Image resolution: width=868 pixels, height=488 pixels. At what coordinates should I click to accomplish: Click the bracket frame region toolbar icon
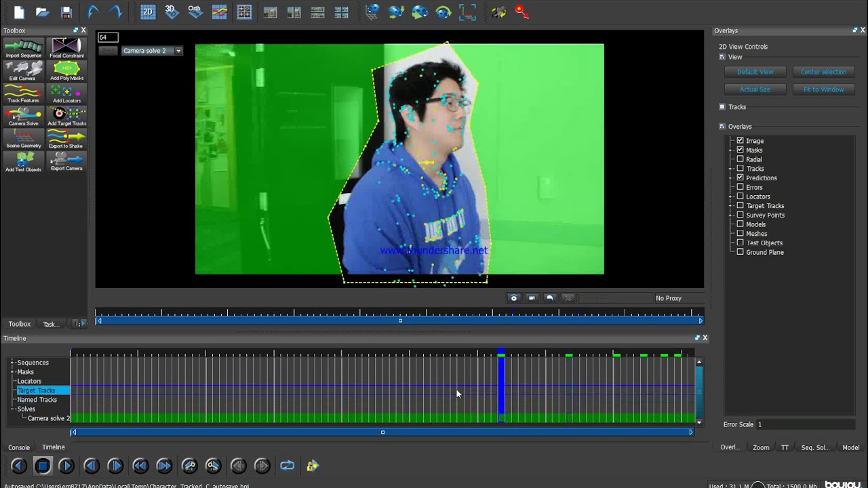[467, 12]
